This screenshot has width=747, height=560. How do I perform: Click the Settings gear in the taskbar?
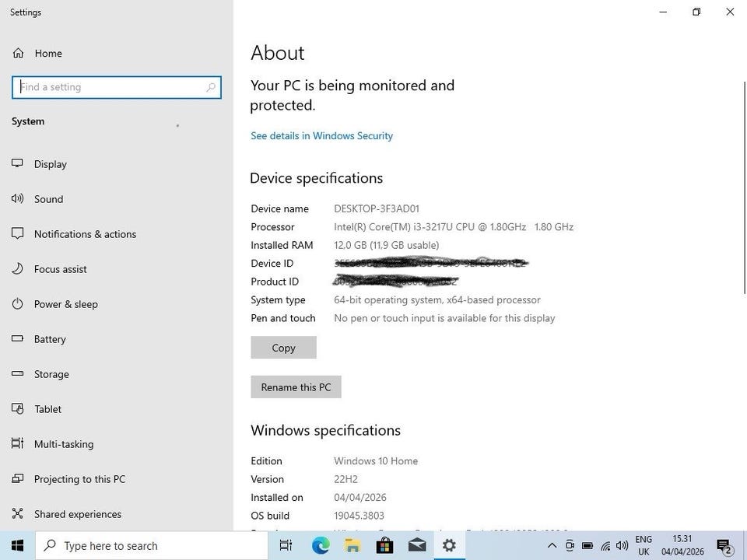point(449,546)
